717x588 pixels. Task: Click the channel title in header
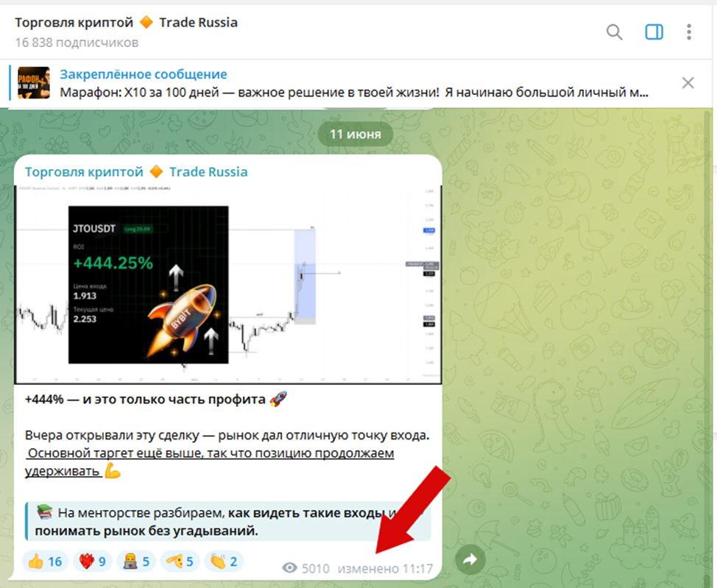click(x=126, y=22)
